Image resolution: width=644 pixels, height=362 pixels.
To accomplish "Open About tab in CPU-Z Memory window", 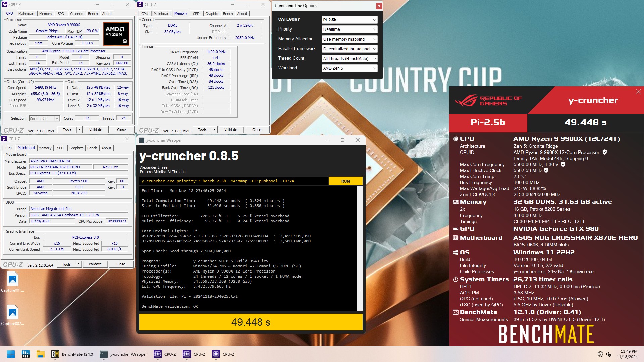I will click(x=242, y=14).
